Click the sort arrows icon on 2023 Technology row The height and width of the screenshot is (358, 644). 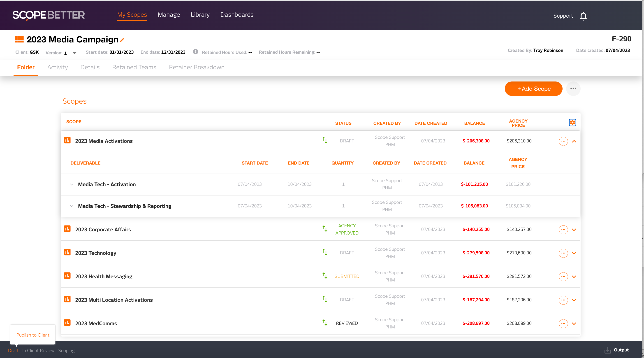[325, 253]
